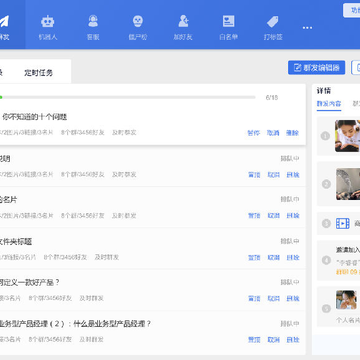Switch to the 定时任务 tab

point(38,73)
